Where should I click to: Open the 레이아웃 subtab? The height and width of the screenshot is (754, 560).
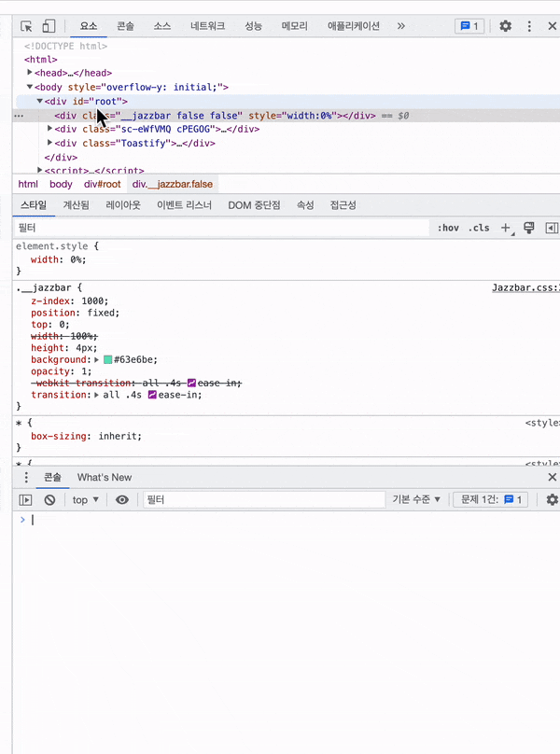pyautogui.click(x=123, y=205)
